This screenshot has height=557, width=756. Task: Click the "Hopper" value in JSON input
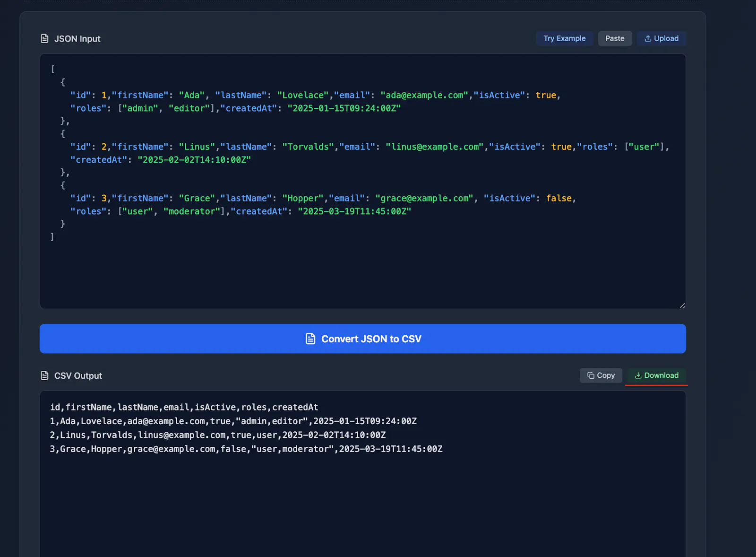[303, 198]
